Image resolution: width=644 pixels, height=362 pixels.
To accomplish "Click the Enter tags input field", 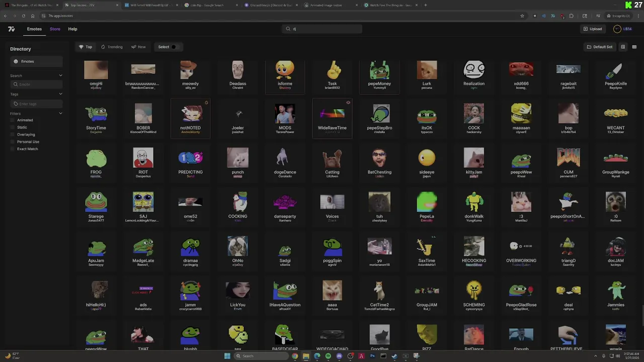I will [x=36, y=104].
